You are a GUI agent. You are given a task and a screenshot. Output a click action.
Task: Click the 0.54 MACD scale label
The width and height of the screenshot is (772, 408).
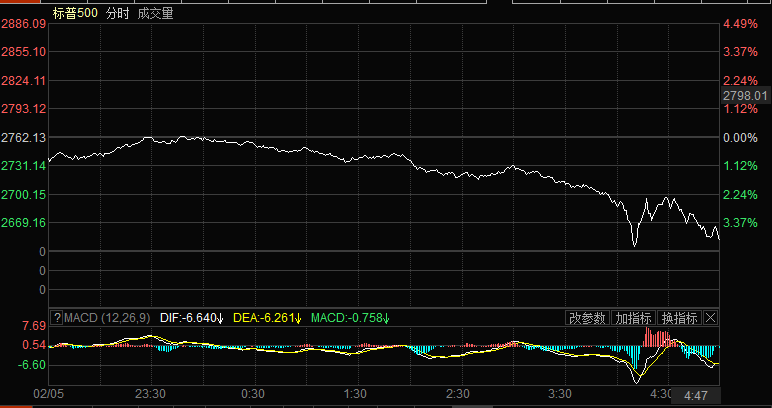(34, 345)
